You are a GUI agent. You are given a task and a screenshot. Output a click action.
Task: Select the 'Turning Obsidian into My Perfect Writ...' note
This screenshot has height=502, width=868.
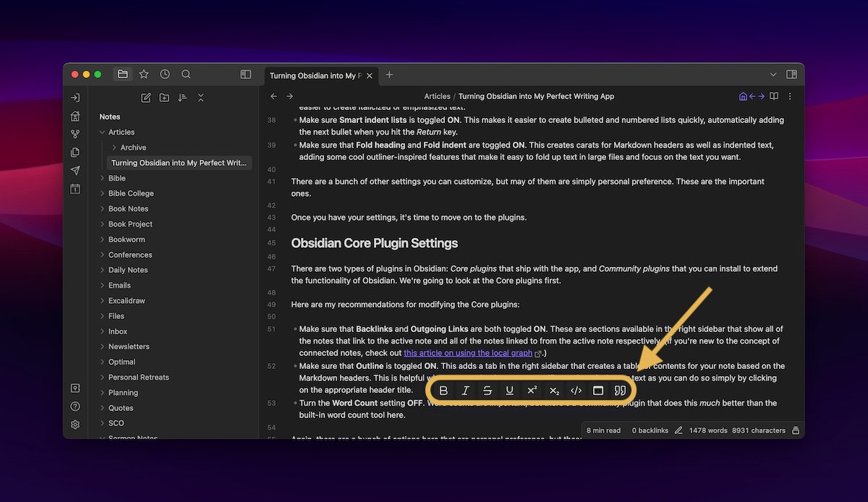(x=179, y=163)
